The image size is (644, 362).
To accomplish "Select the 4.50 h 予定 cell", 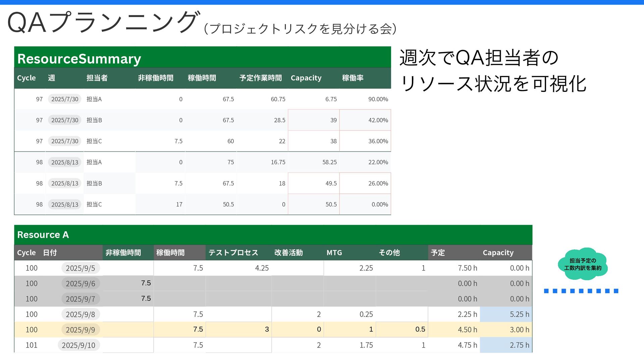I will coord(467,330).
